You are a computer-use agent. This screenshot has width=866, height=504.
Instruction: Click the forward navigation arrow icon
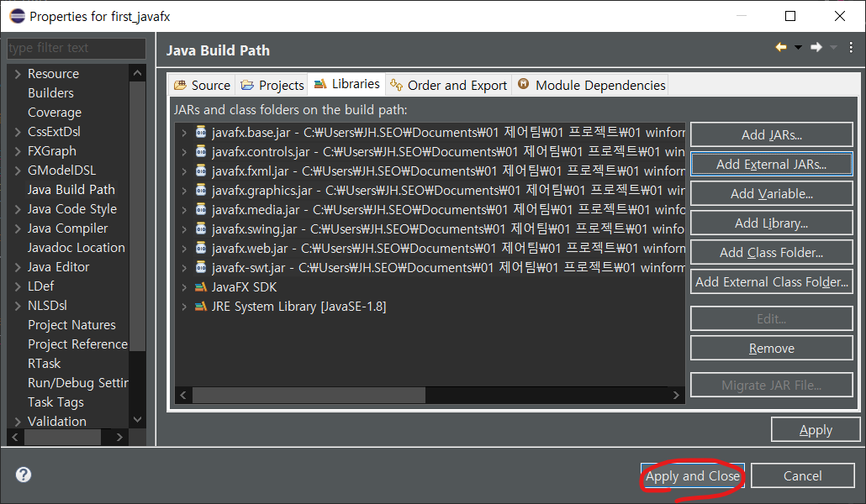pyautogui.click(x=816, y=48)
